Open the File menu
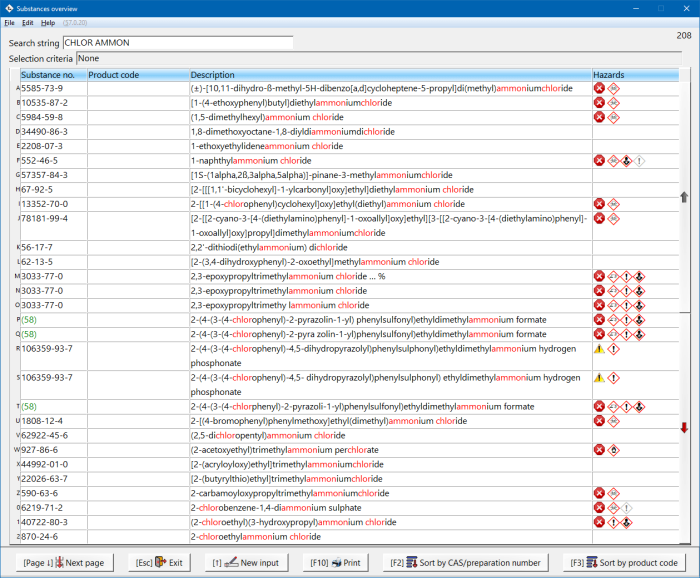 point(9,22)
